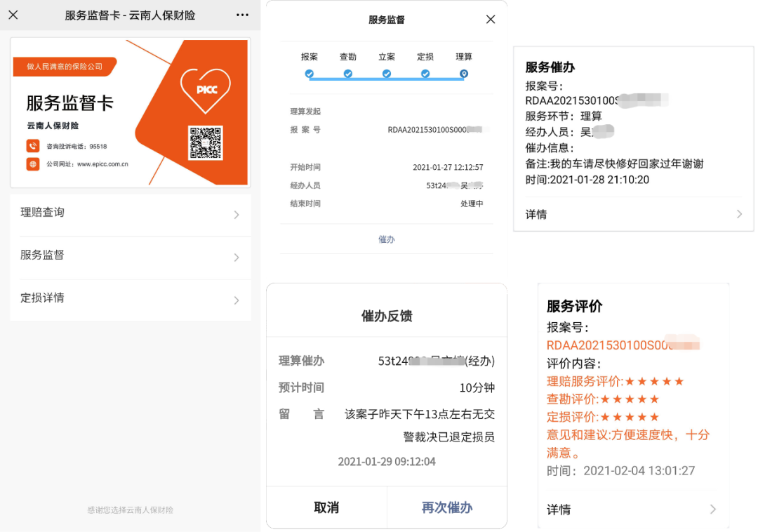Click 10分钟 estimated time value
This screenshot has width=758, height=532.
coord(477,387)
